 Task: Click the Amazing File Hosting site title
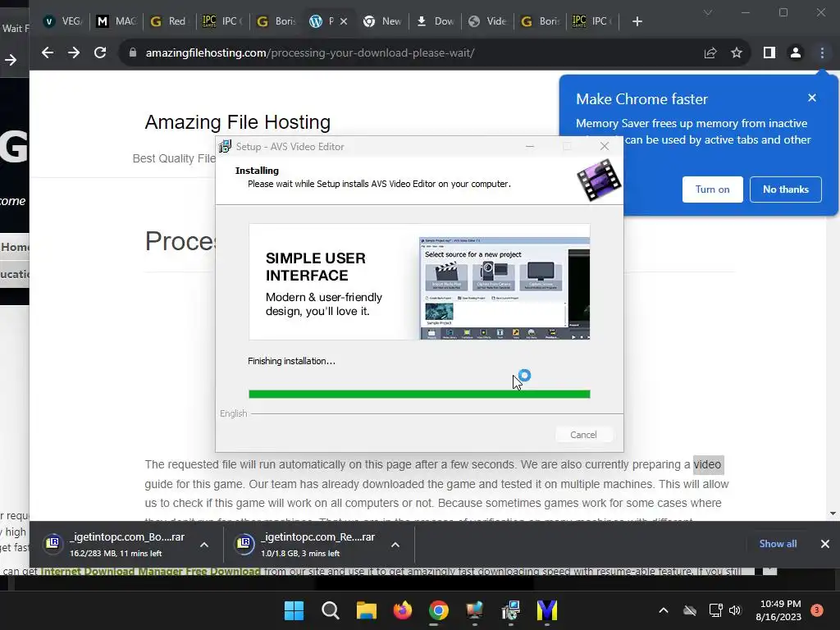[x=237, y=122]
